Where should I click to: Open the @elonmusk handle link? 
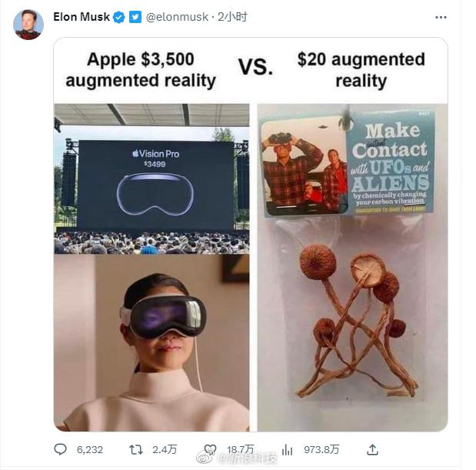tap(177, 17)
